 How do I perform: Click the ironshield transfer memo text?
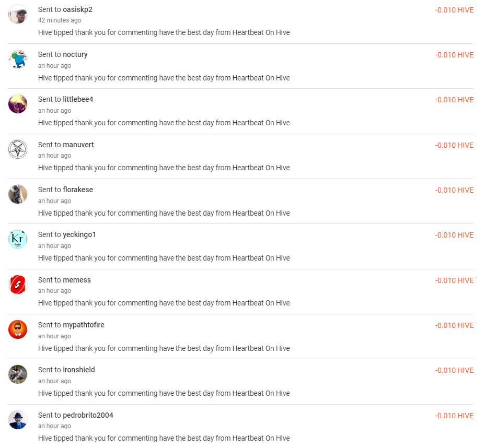[164, 393]
